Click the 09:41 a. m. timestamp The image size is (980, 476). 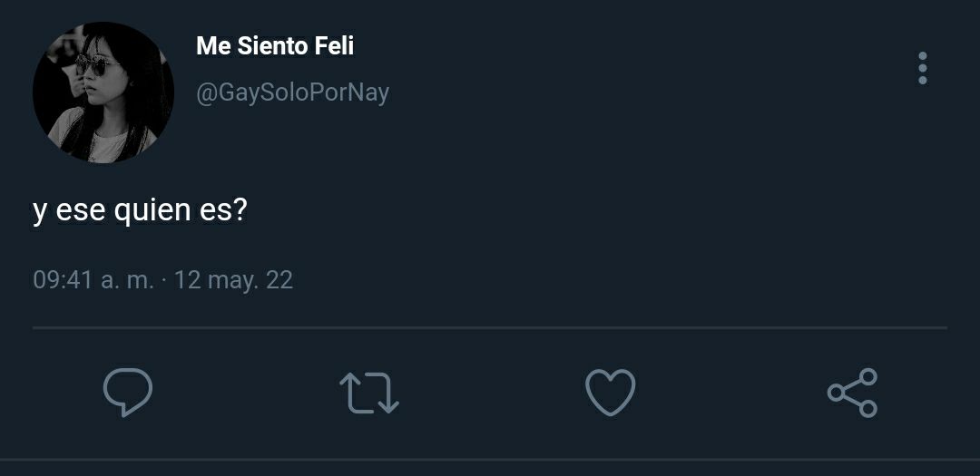[x=93, y=279]
